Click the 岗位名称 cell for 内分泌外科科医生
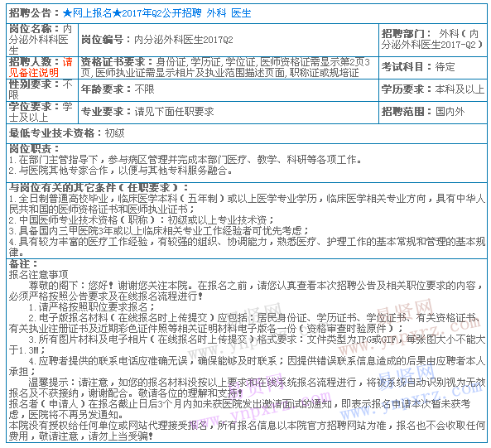The width and height of the screenshot is (491, 448). click(42, 40)
